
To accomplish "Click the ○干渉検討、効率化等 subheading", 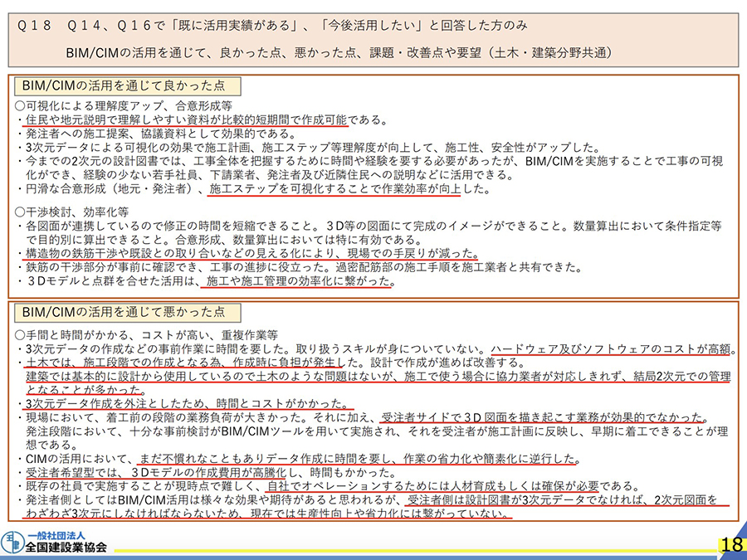I will (71, 212).
